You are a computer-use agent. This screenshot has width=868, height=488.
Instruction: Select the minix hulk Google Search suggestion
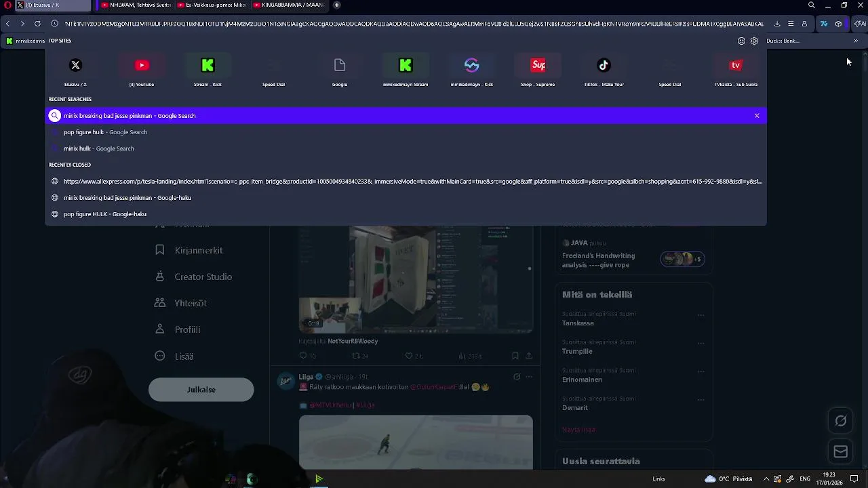[x=406, y=148]
